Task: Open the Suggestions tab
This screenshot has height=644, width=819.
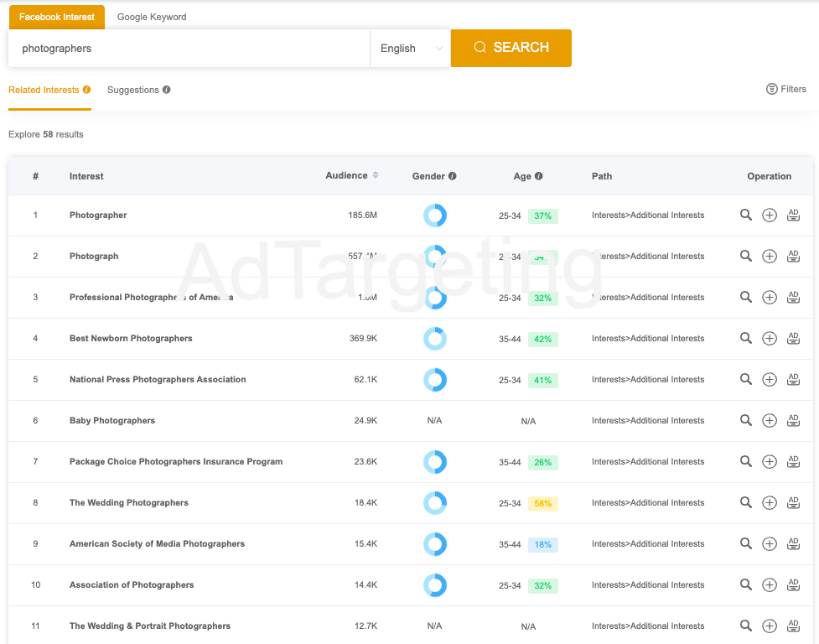Action: 132,90
